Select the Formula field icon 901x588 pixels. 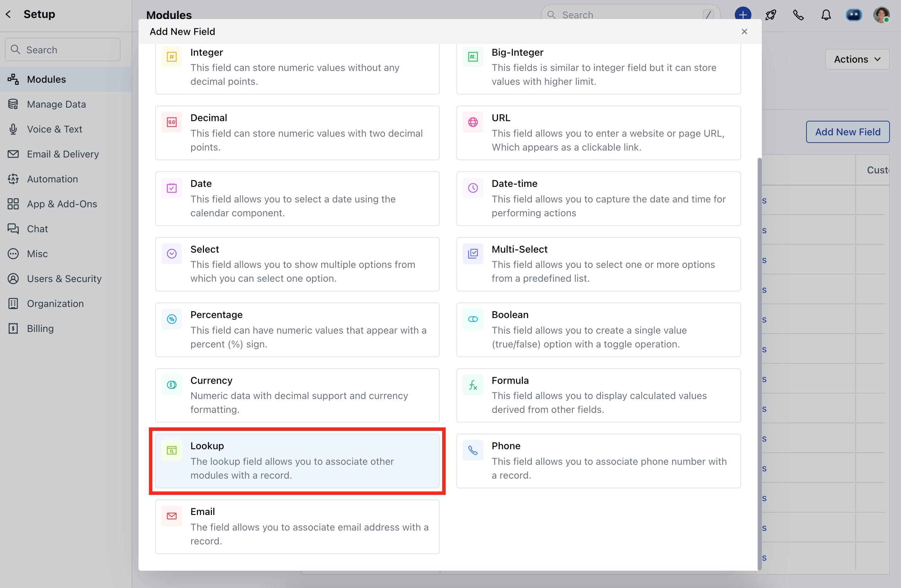tap(473, 385)
